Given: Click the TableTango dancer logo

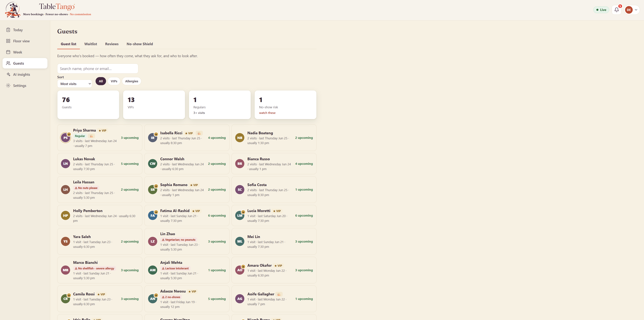Looking at the screenshot, I should coord(13,10).
